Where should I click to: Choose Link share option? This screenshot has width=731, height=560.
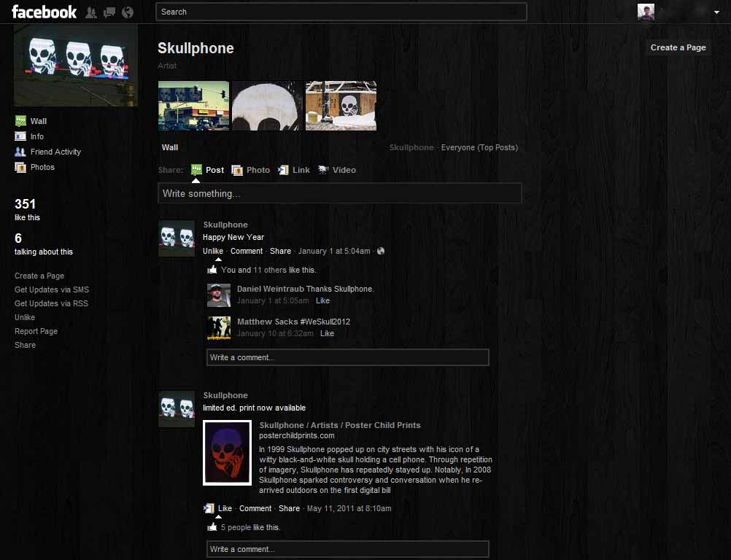pyautogui.click(x=301, y=170)
